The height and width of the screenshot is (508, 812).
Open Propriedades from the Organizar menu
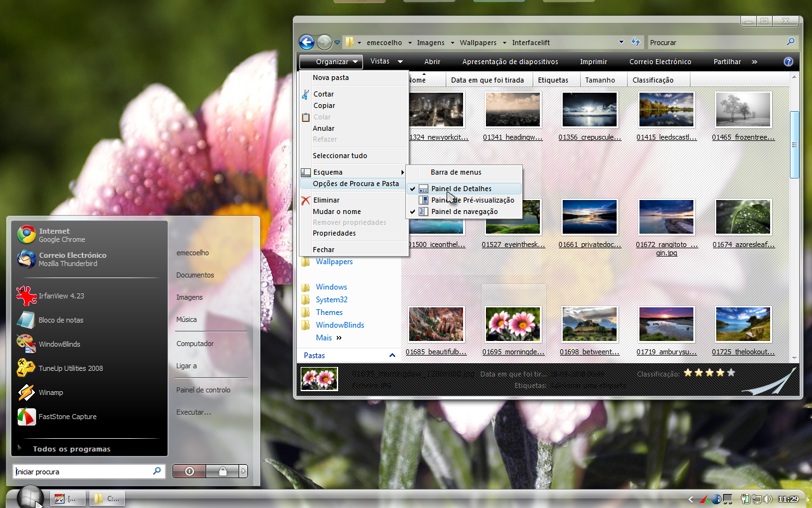(353, 233)
